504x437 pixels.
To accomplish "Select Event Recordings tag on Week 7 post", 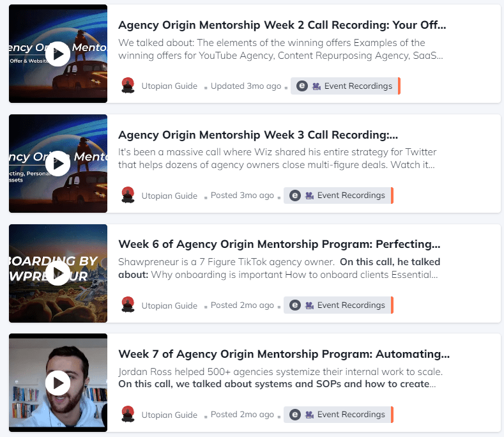I will point(339,415).
